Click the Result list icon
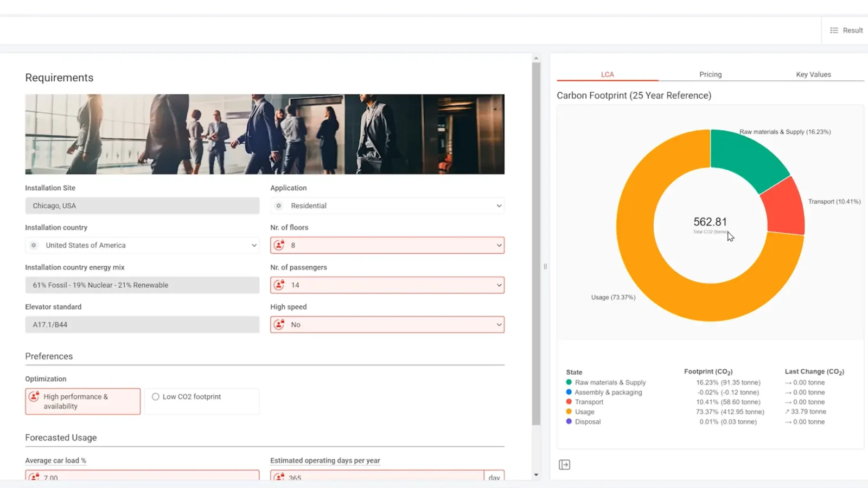 (834, 30)
